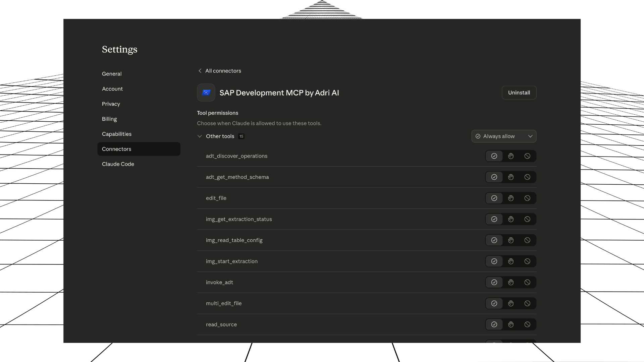Set edit_file to needs approval (hand icon)
This screenshot has width=644, height=362.
tap(511, 198)
